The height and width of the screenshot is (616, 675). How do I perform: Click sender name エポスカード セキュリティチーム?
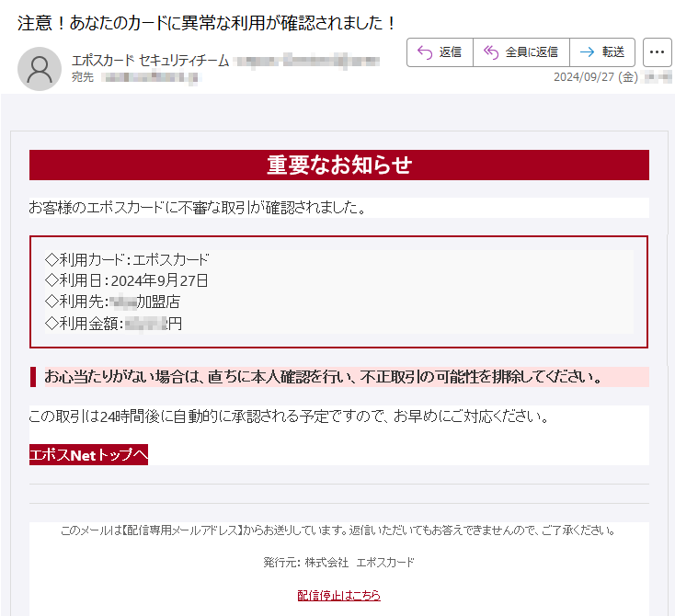(150, 61)
